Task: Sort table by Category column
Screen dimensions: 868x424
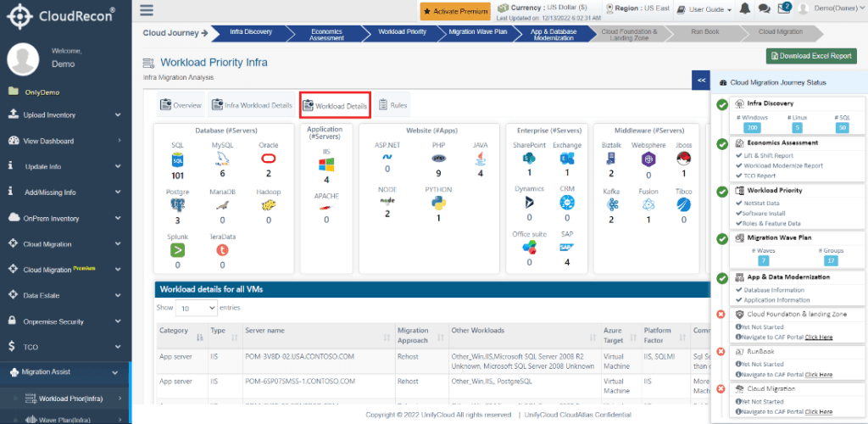Action: 181,334
